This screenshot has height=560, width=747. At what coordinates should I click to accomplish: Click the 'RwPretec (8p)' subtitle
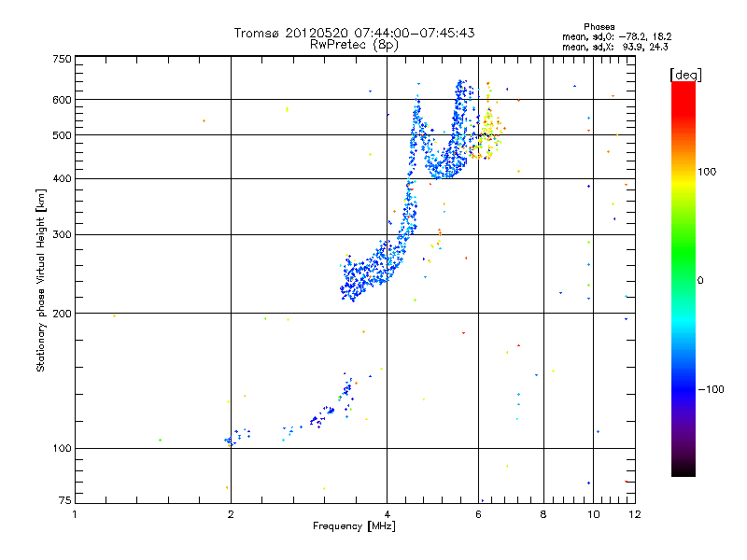pos(354,45)
